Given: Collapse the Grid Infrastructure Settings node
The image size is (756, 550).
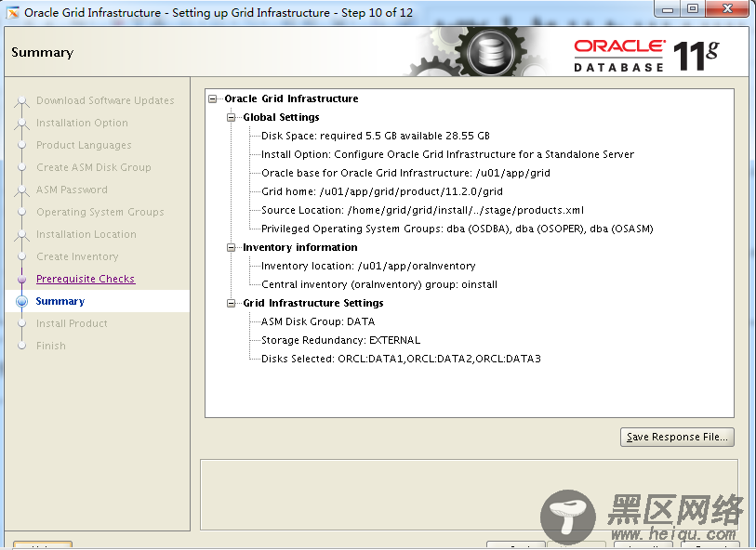Looking at the screenshot, I should tap(232, 304).
